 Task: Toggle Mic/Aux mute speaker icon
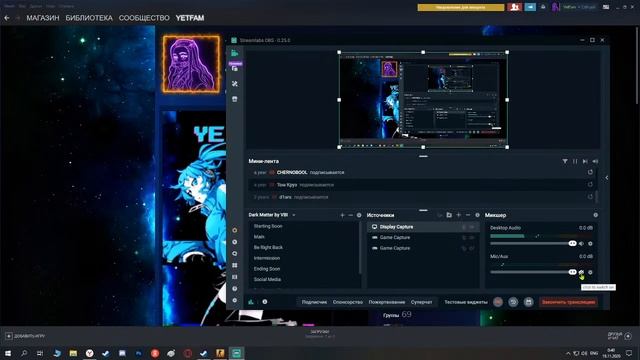[582, 272]
